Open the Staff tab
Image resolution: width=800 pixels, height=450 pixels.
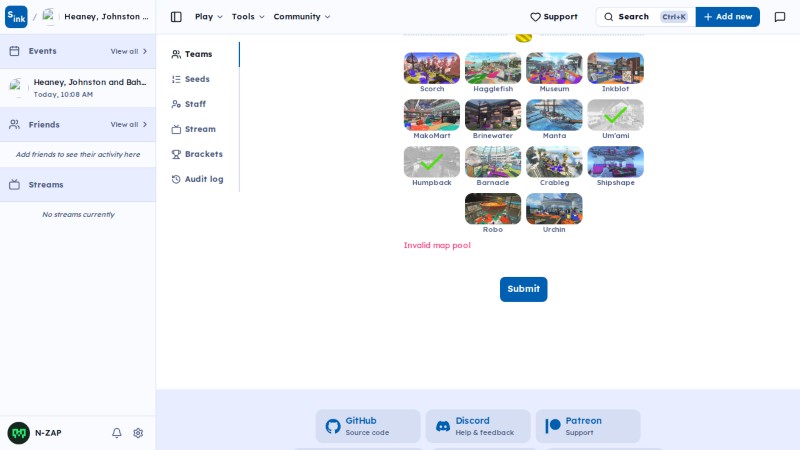click(x=195, y=104)
